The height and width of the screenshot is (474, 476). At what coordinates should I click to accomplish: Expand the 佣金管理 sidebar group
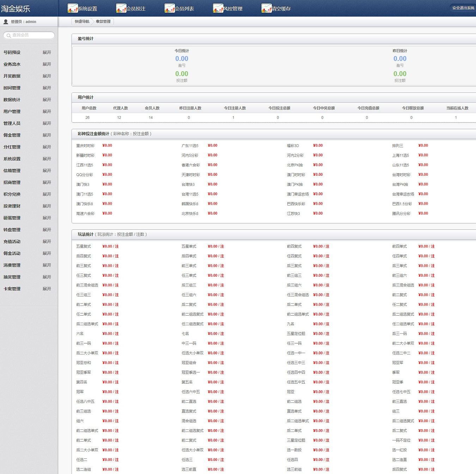pyautogui.click(x=47, y=135)
